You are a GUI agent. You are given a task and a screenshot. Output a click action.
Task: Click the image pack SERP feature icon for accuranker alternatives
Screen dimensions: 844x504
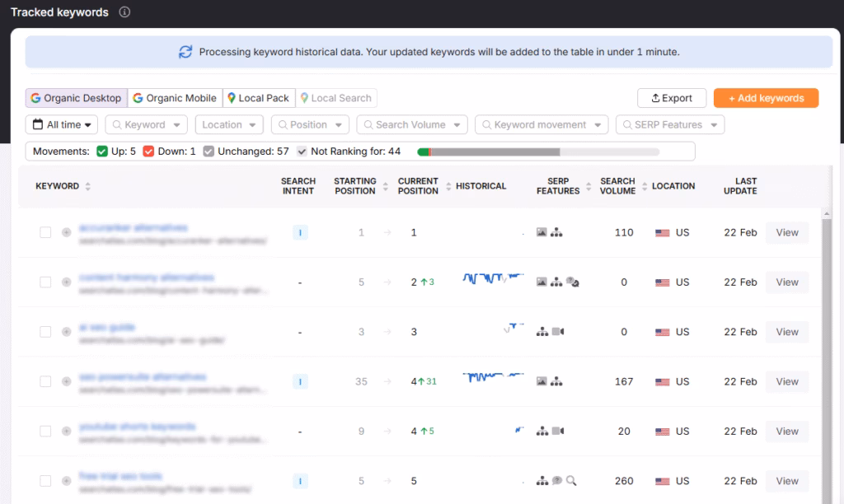coord(542,233)
